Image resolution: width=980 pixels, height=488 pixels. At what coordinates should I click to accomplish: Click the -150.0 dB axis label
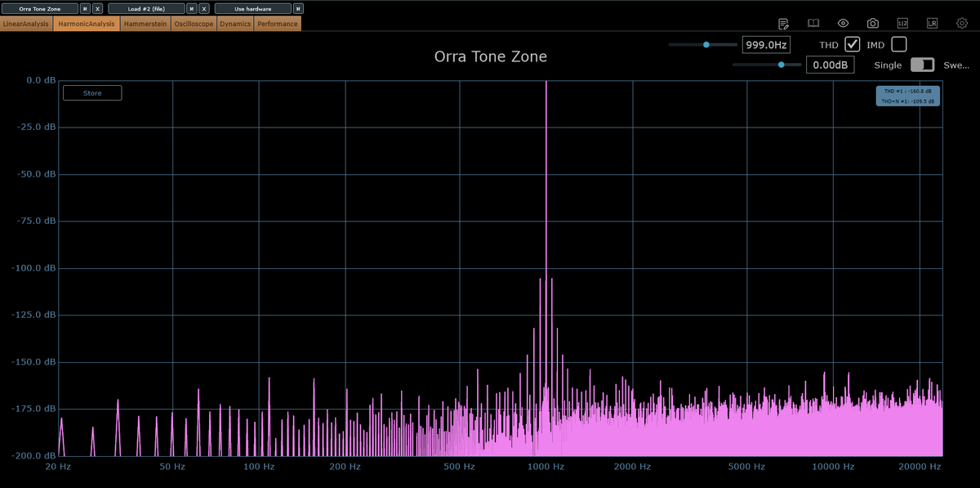(x=34, y=361)
